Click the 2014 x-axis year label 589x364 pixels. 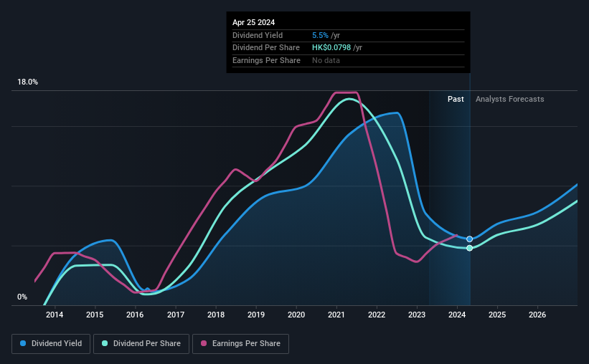coord(55,315)
